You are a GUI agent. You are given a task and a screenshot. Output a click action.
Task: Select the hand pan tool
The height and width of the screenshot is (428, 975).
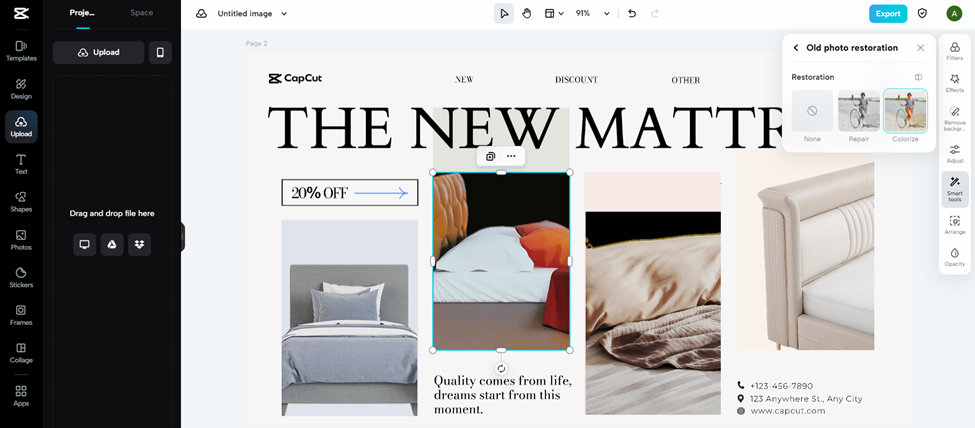point(527,14)
